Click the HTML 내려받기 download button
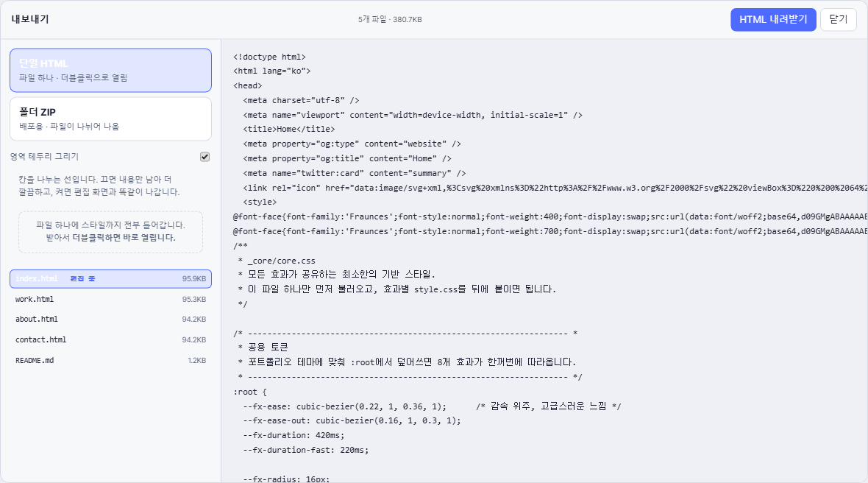Viewport: 868px width, 483px height. [773, 19]
